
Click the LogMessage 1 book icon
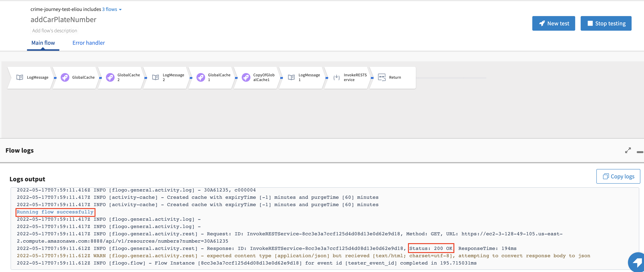(x=291, y=77)
